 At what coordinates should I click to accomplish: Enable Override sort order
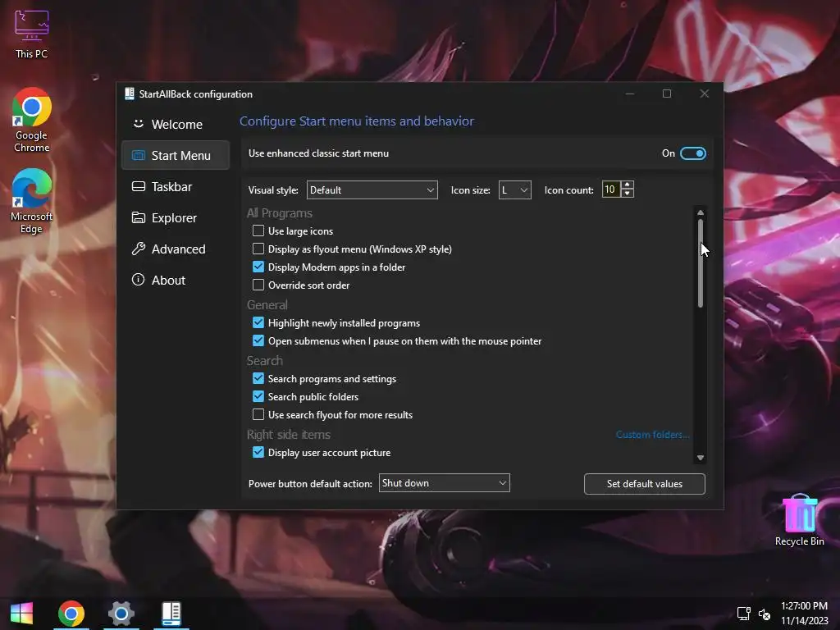coord(258,285)
